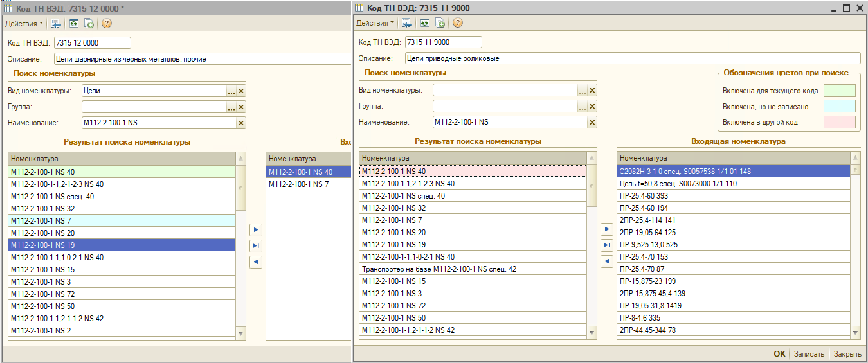Image resolution: width=868 pixels, height=363 pixels.
Task: Open selection ellipsis for Вид номенклатуры with Цепи
Action: click(231, 91)
